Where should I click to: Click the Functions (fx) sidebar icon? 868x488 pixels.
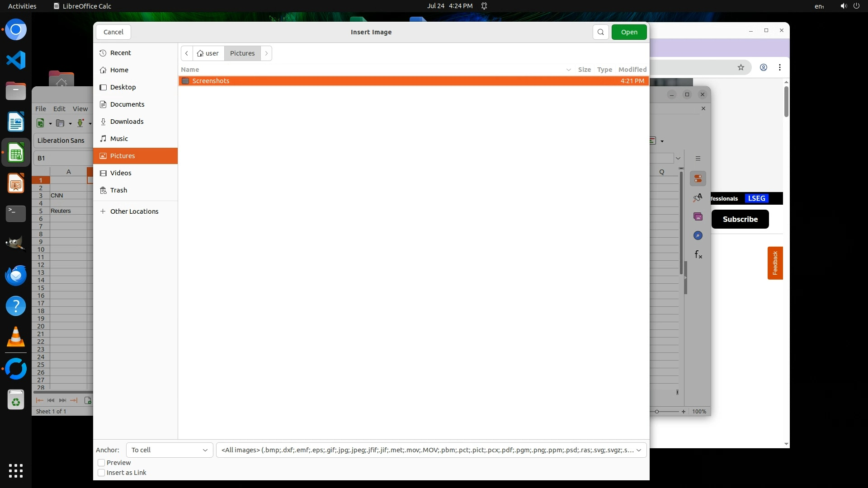pyautogui.click(x=698, y=255)
